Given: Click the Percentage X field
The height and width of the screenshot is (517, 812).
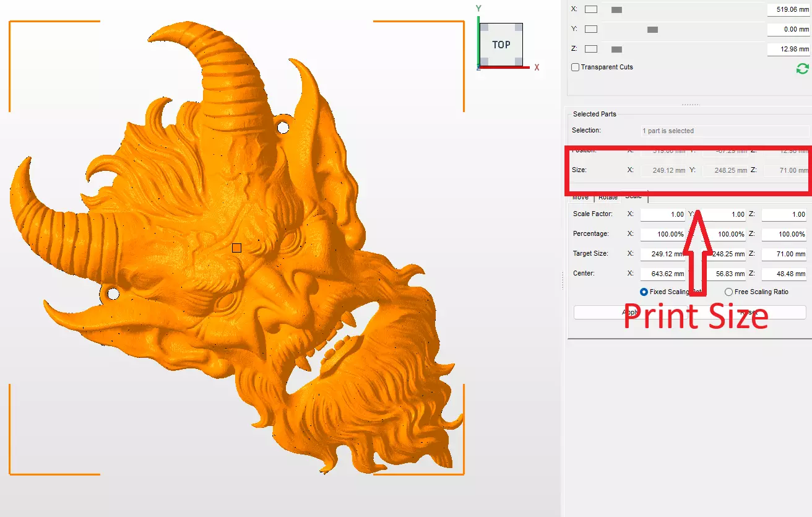Looking at the screenshot, I should (663, 234).
